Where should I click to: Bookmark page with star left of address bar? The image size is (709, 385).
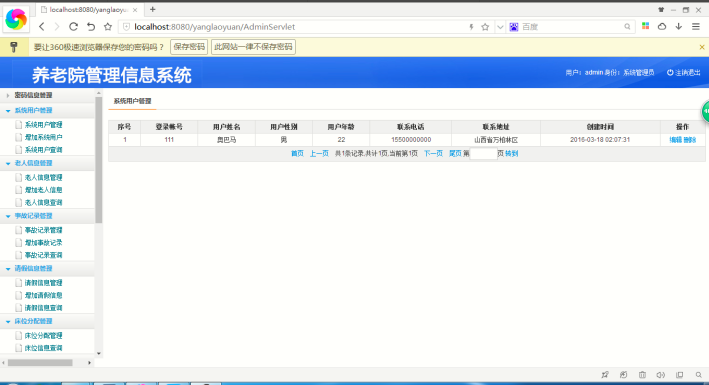108,27
